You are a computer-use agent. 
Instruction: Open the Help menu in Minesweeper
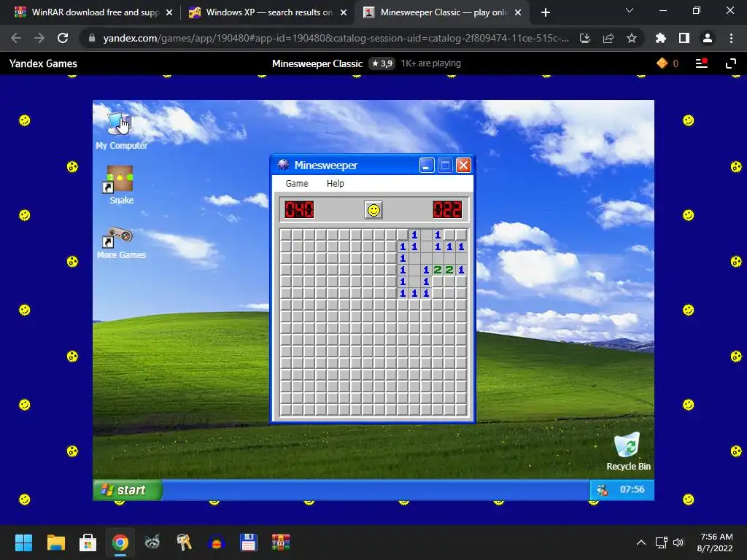coord(336,183)
